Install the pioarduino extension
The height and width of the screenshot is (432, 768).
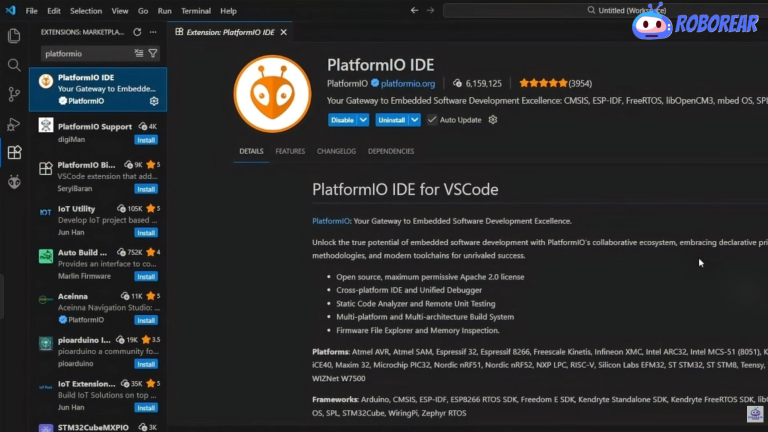[146, 364]
